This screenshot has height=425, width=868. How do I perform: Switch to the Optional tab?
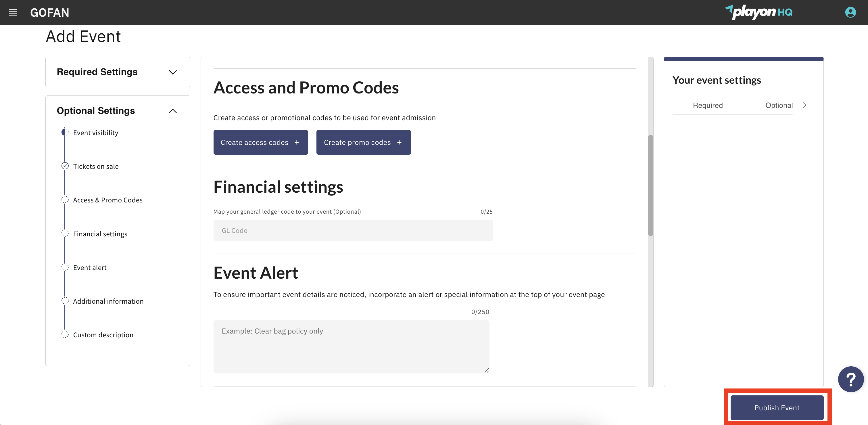tap(779, 105)
